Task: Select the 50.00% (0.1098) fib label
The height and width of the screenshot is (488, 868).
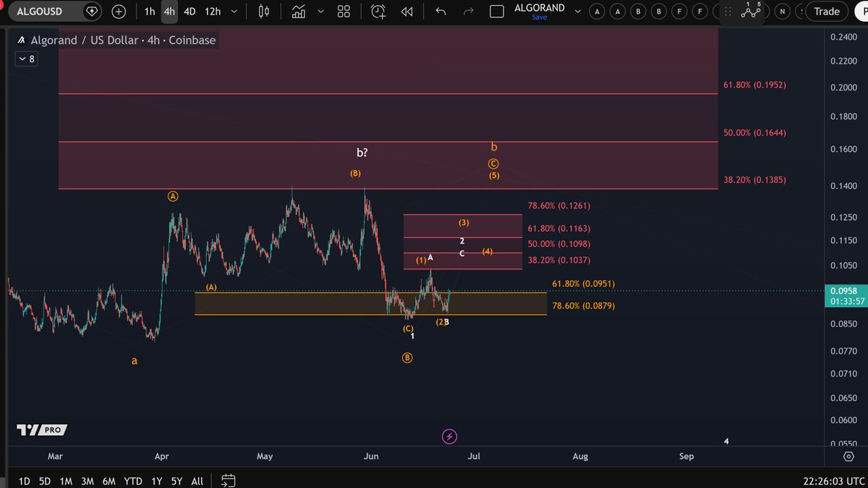Action: point(559,244)
